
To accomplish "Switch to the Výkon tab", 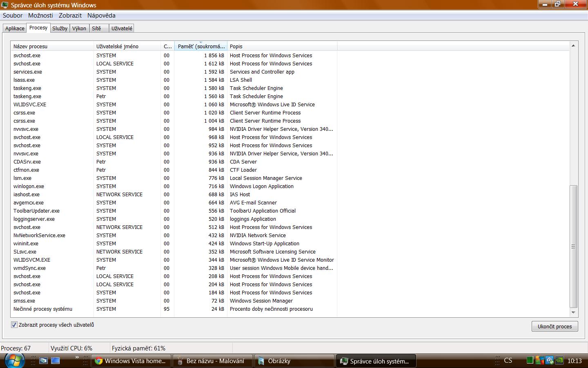I will tap(79, 28).
